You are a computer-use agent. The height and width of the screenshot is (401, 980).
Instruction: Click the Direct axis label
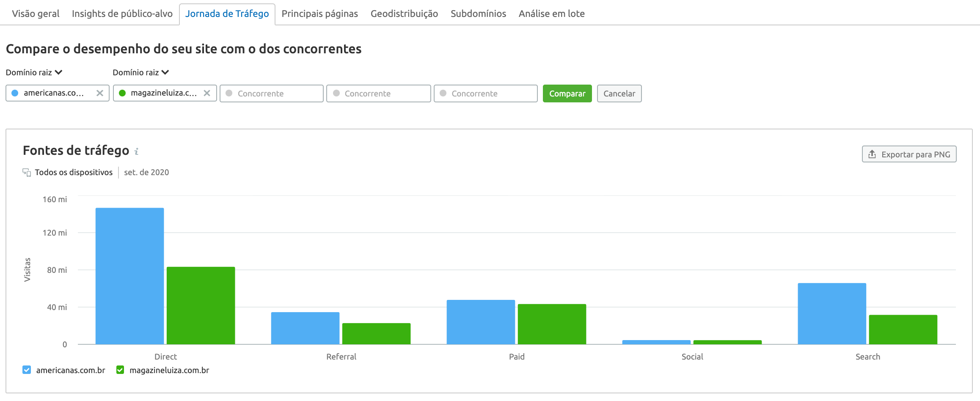pos(165,357)
